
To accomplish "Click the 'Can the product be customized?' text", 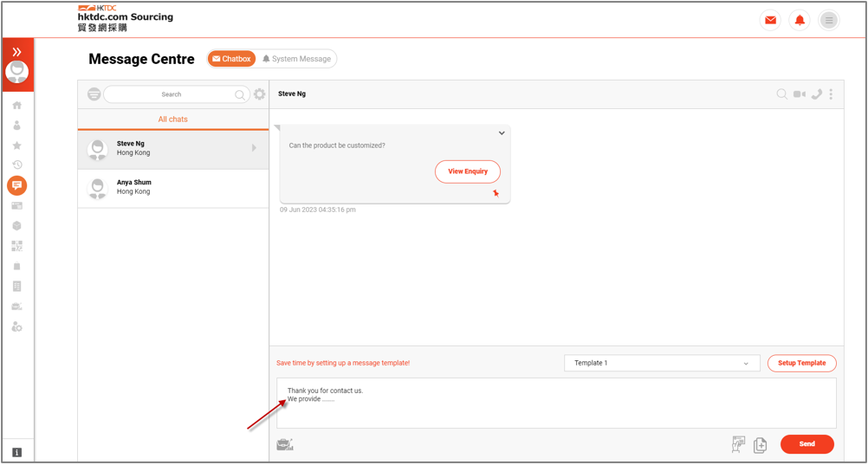I will coord(337,145).
